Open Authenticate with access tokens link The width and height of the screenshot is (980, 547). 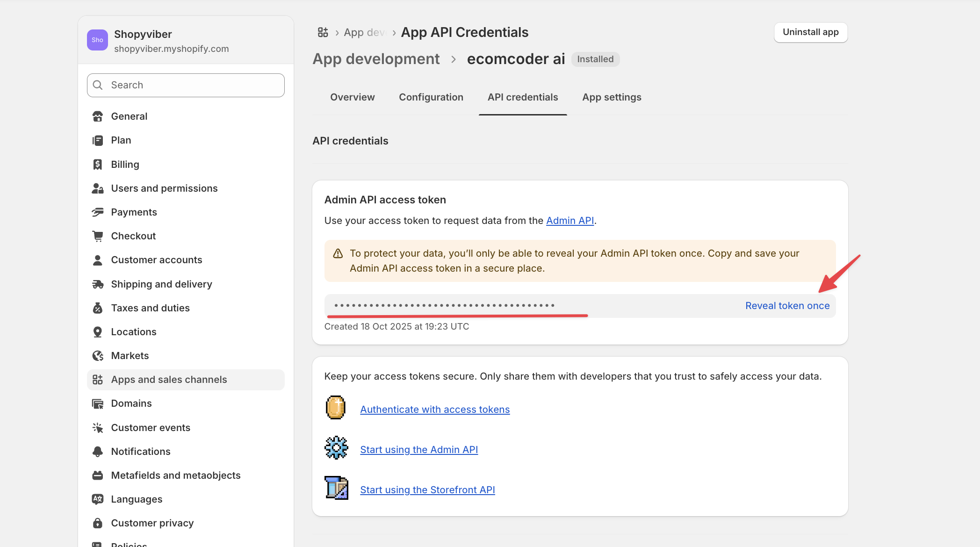(x=435, y=410)
